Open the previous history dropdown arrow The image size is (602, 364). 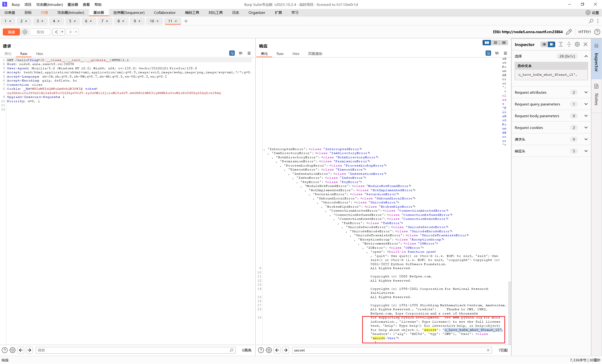pyautogui.click(x=62, y=32)
